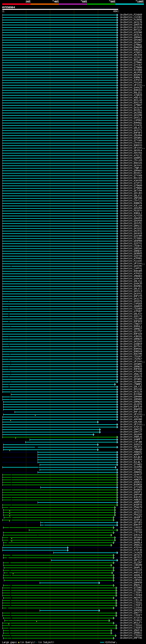
Task: Click the =100char. scale legend
Action: [x=109, y=642]
